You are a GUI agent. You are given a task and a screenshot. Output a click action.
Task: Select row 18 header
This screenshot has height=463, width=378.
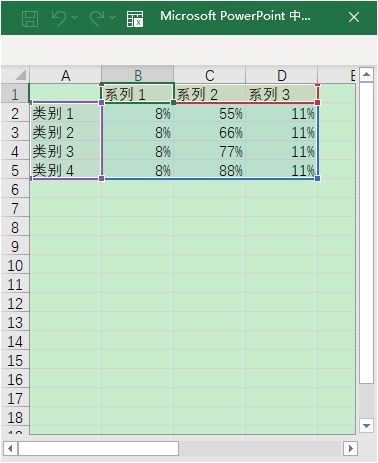15,417
